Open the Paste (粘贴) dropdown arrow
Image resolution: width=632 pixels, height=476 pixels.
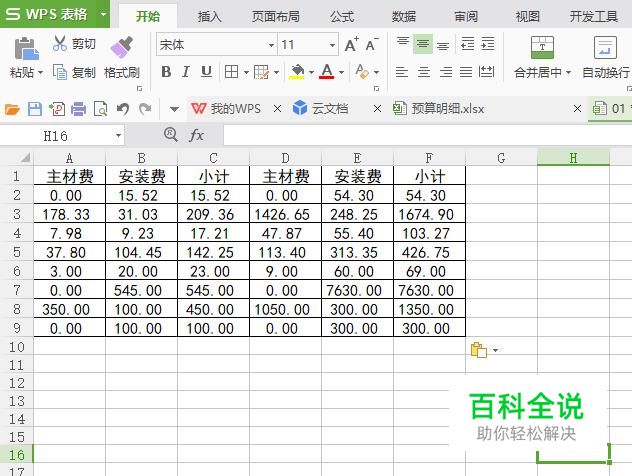pos(40,73)
